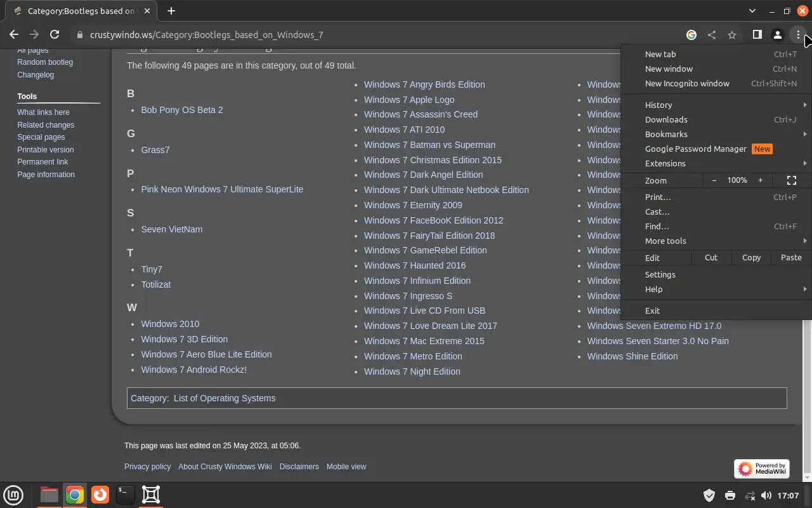Screen dimensions: 812x508
Task: Choose Find from the menu
Action: 716,226
